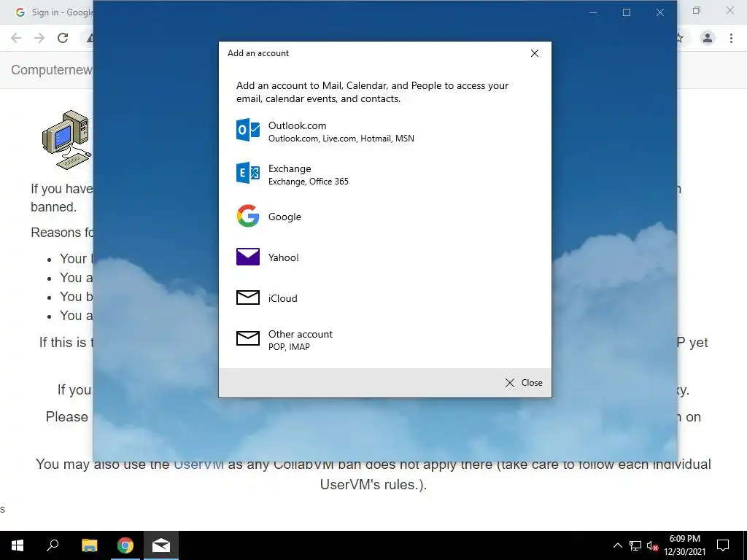Click the POP, IMAP subtitle text
Viewport: 747px width, 560px height.
289,347
